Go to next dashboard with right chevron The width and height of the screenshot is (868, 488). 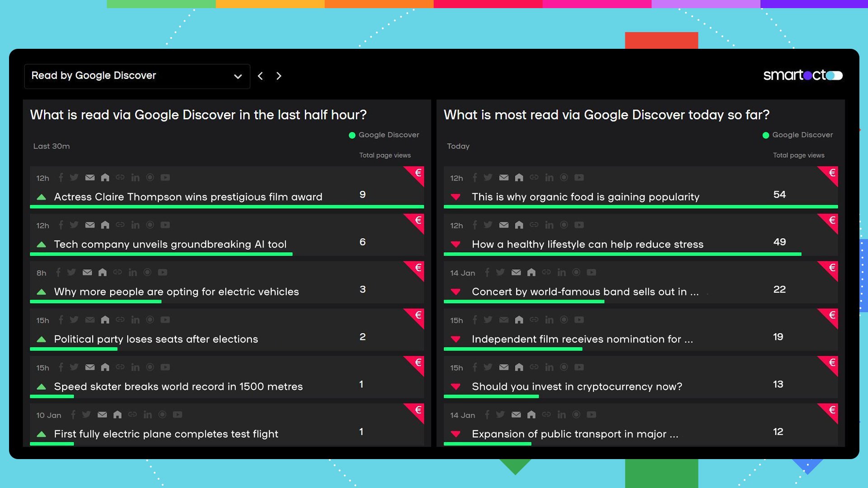coord(278,76)
